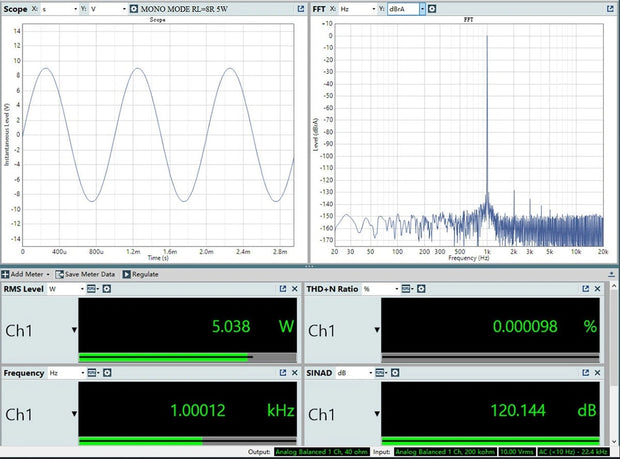620x459 pixels.
Task: Click the RMS Level green bar graph
Action: pos(165,356)
